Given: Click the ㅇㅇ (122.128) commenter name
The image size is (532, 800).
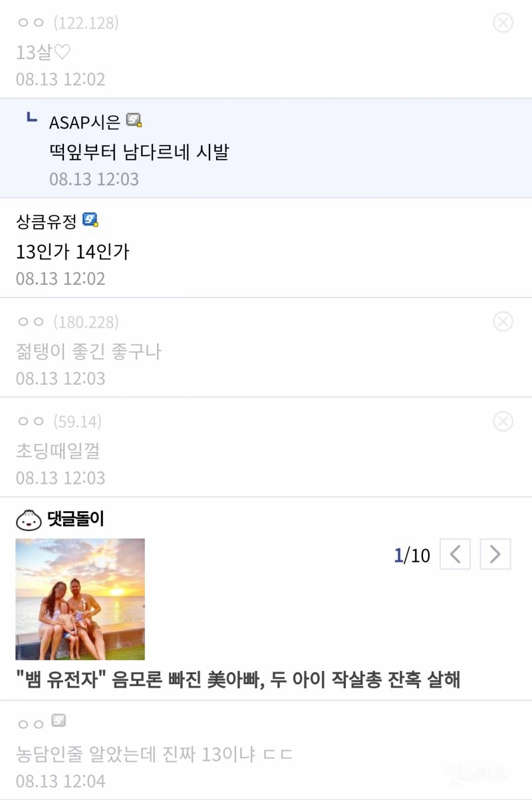Looking at the screenshot, I should [x=66, y=23].
